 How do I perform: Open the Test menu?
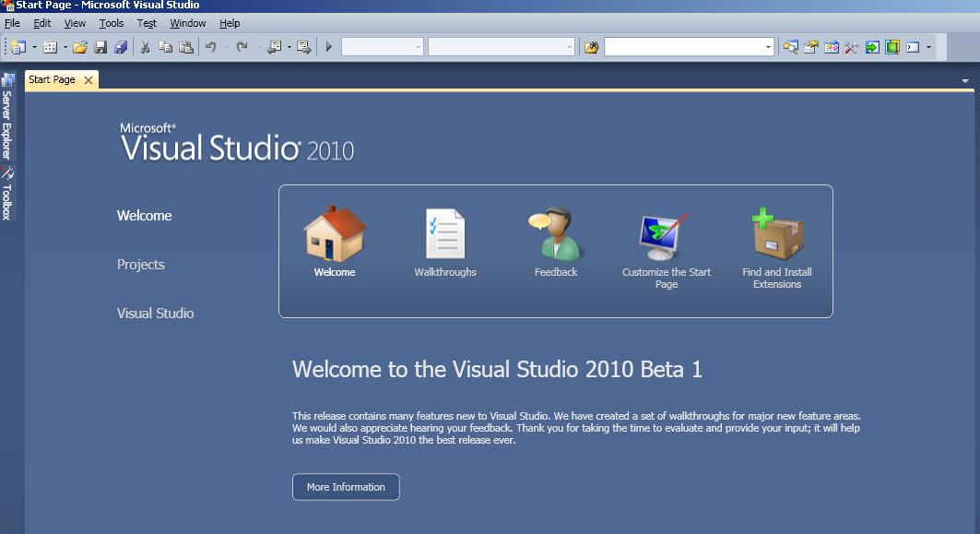[147, 23]
